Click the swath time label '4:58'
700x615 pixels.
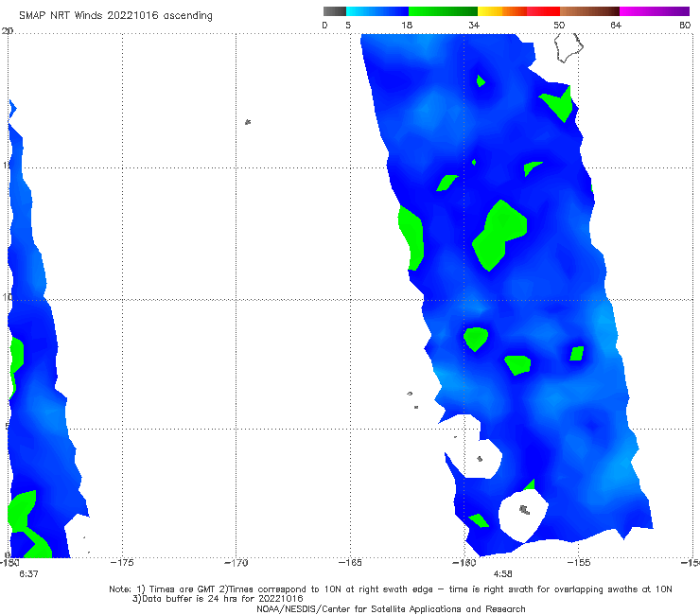(502, 574)
